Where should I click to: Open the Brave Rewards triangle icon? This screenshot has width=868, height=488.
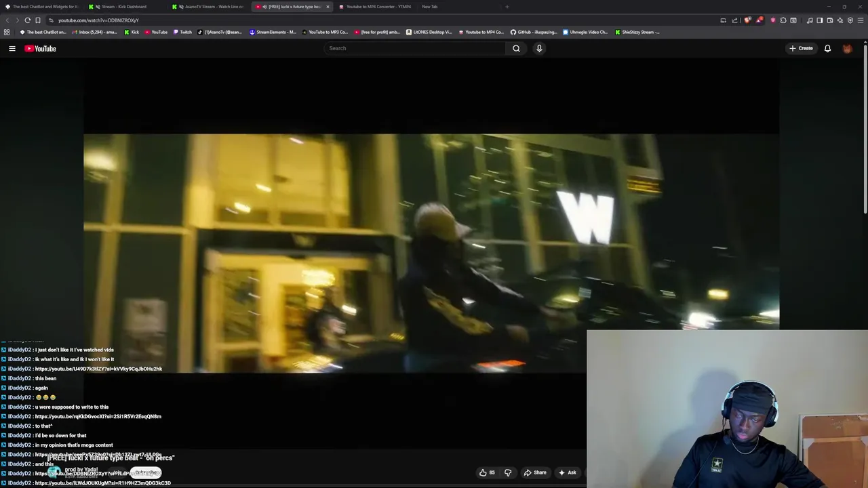point(759,20)
